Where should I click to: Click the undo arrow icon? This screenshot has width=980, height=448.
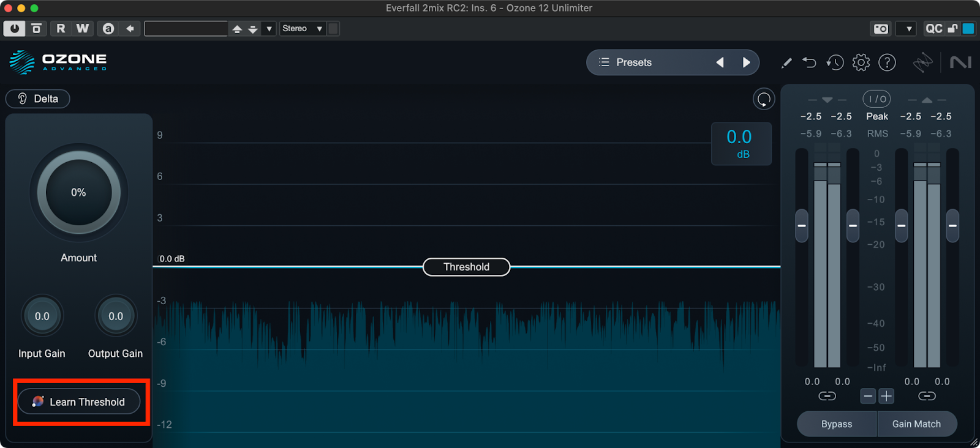809,62
